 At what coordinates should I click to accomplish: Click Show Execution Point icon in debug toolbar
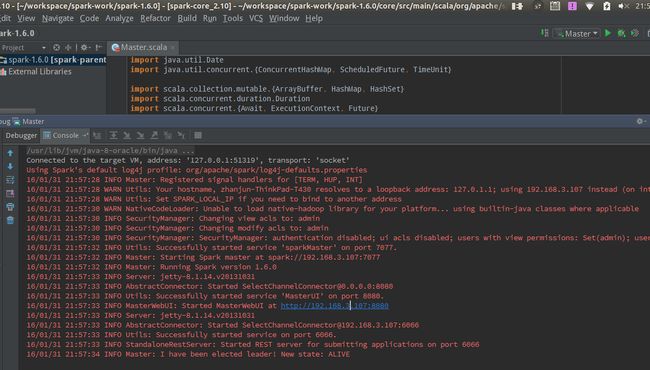pyautogui.click(x=97, y=135)
